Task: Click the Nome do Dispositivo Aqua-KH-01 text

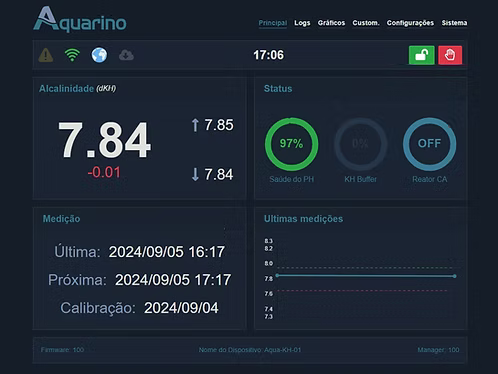Action: point(250,350)
